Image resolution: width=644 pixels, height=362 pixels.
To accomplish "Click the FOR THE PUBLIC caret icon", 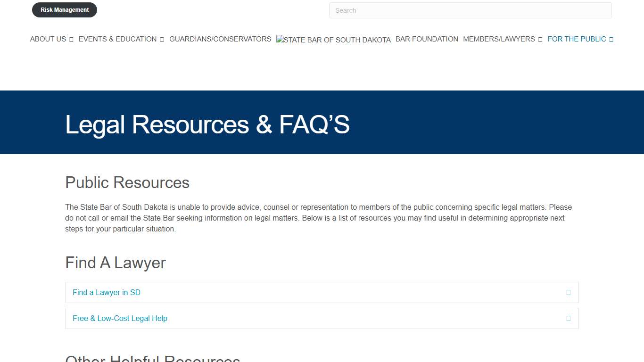I will 611,39.
